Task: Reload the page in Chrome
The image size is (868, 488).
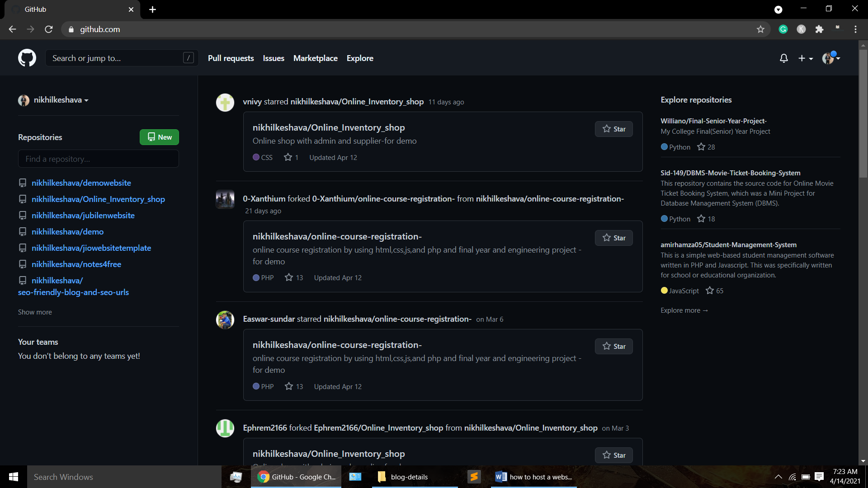Action: [x=49, y=29]
